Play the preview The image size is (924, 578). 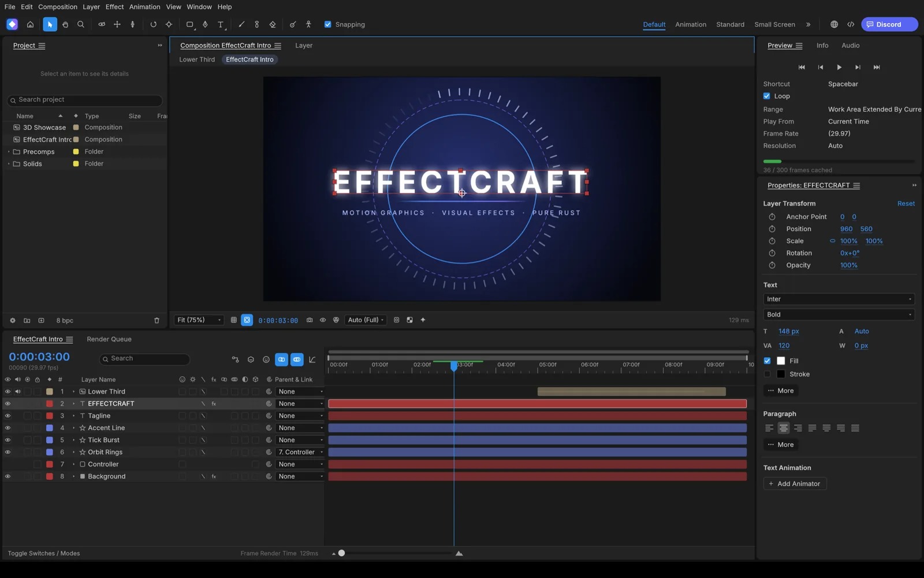pos(839,67)
